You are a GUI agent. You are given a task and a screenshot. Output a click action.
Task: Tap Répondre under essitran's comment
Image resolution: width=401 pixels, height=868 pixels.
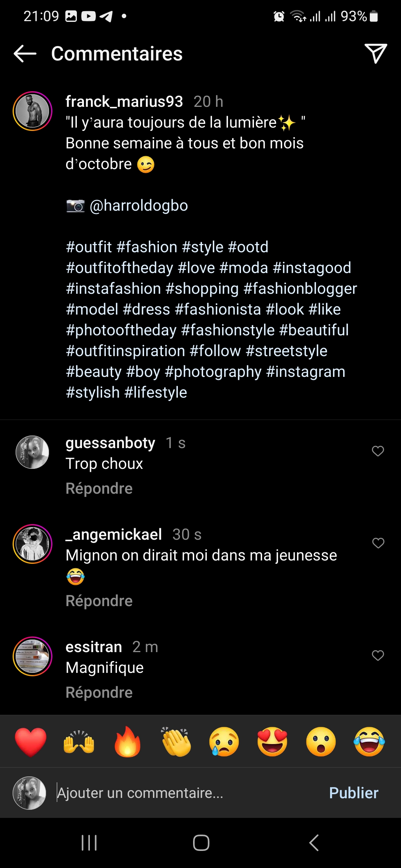(99, 693)
